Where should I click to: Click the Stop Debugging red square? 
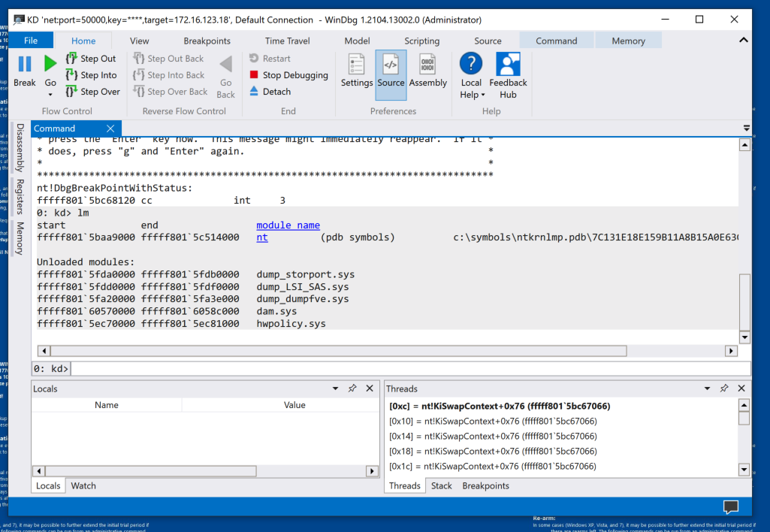coord(254,75)
